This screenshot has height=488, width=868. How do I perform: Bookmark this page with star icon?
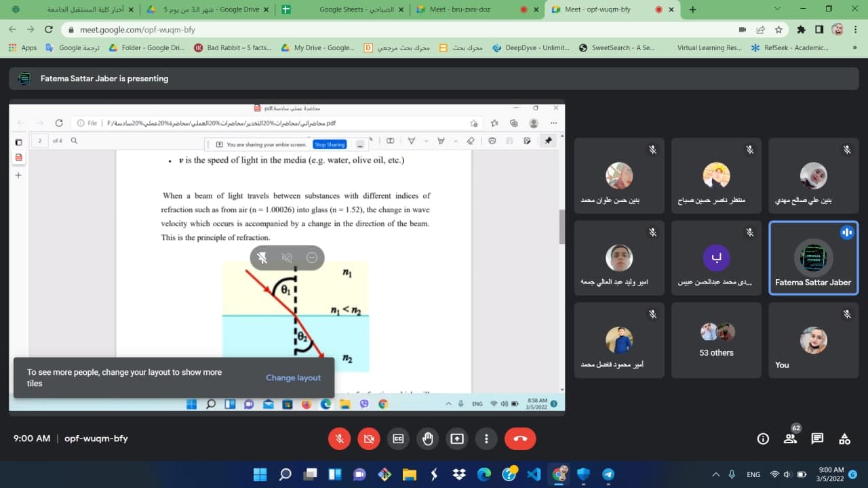pyautogui.click(x=779, y=30)
